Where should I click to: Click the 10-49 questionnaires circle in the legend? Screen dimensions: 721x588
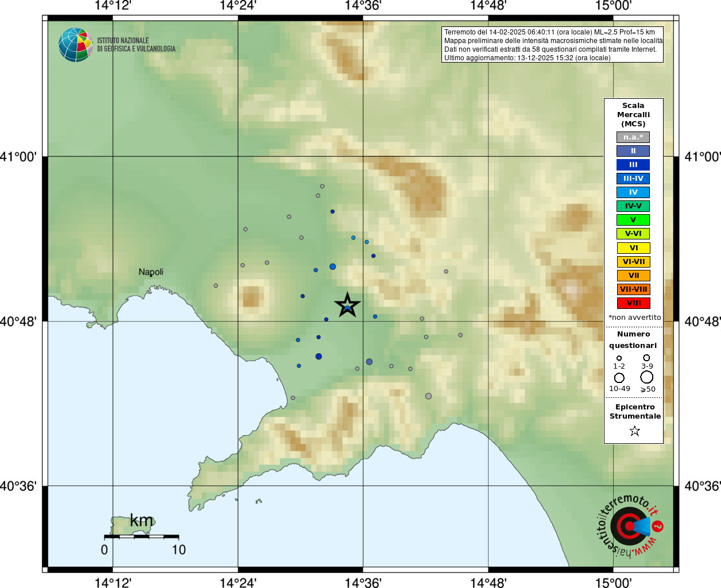[619, 378]
